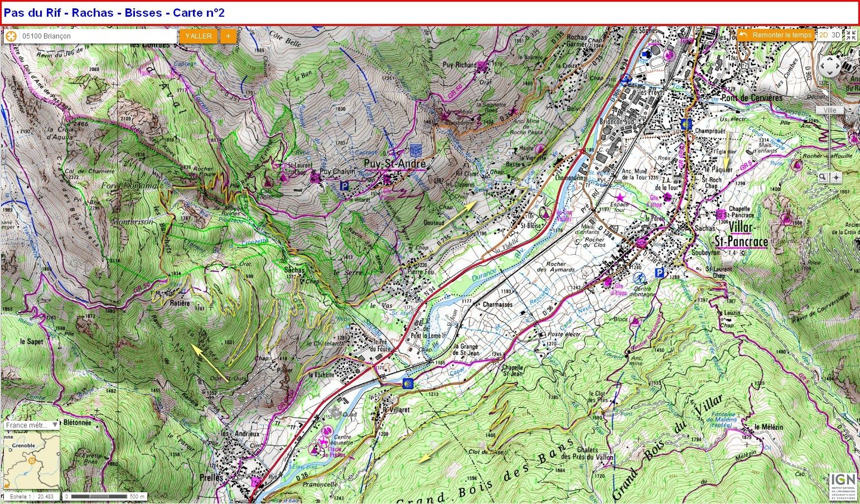Screen dimensions: 860x504
Task: Click the Echelle 1 : 20.483 scale display
Action: point(31,496)
